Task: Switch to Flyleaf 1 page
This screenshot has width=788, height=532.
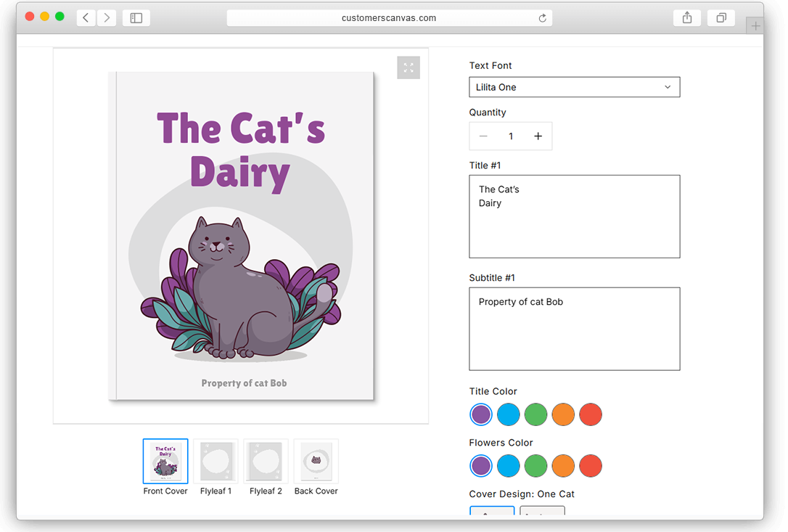Action: pos(216,462)
